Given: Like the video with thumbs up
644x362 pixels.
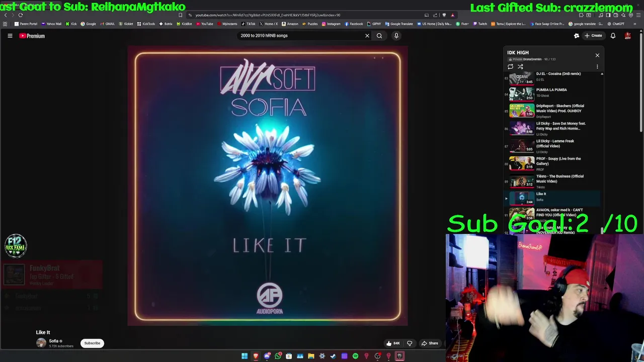Looking at the screenshot, I should tap(393, 343).
